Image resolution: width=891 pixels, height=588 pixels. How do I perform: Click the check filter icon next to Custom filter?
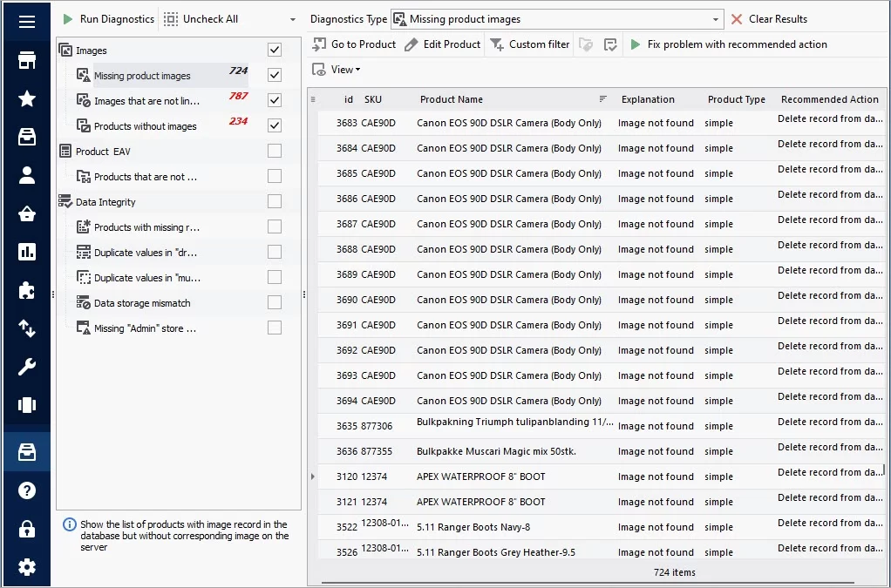tap(610, 44)
